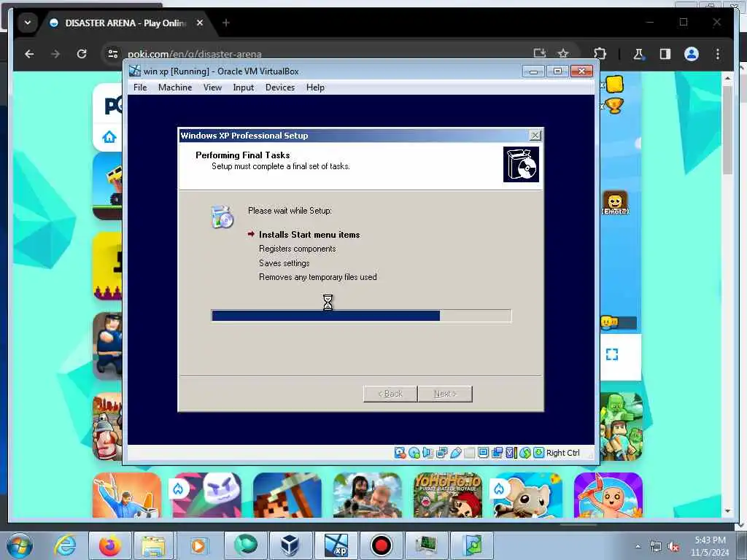Open the File menu in VirtualBox
Viewport: 747px width, 560px height.
pos(140,87)
